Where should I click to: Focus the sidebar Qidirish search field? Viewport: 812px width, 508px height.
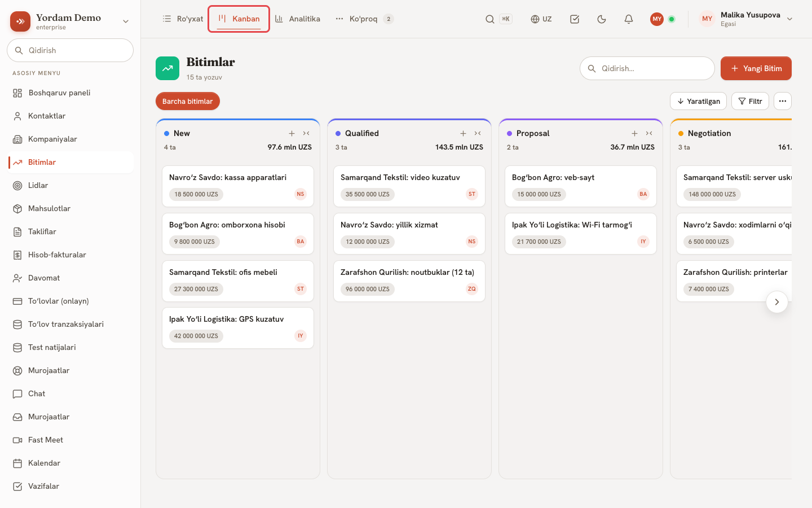[70, 50]
